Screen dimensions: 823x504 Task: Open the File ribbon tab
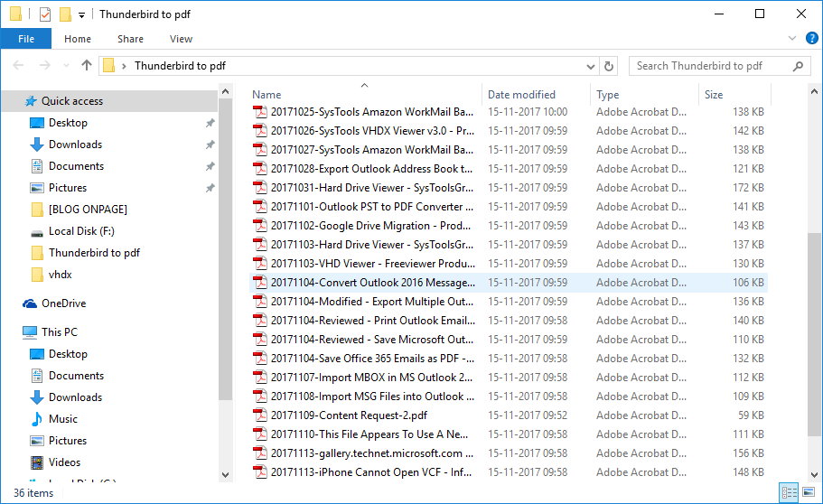click(25, 39)
